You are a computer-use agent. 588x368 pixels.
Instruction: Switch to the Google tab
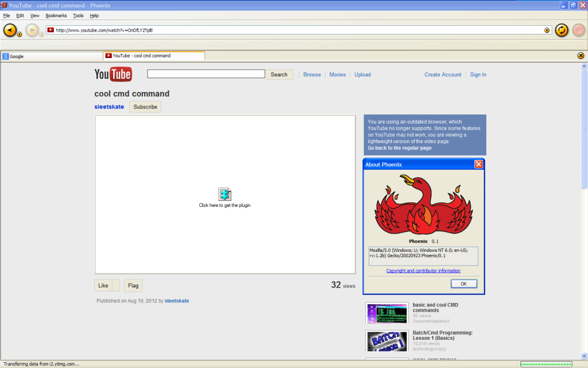coord(52,56)
